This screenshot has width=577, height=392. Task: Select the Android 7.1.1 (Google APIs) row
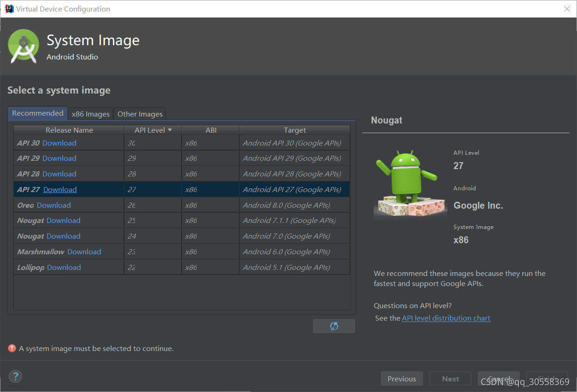(182, 220)
